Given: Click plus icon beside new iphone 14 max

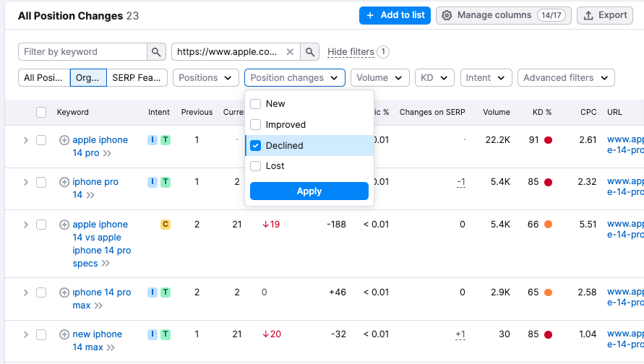Looking at the screenshot, I should [x=64, y=334].
